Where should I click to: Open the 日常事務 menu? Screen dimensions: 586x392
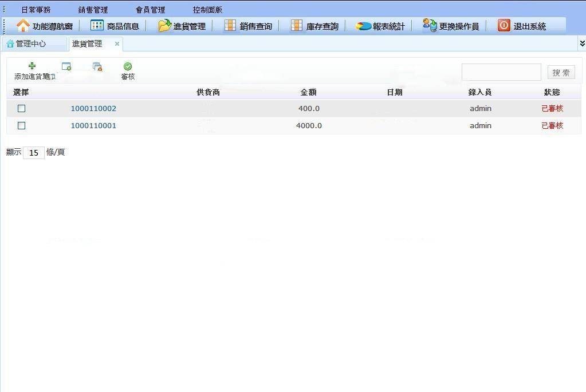[36, 10]
